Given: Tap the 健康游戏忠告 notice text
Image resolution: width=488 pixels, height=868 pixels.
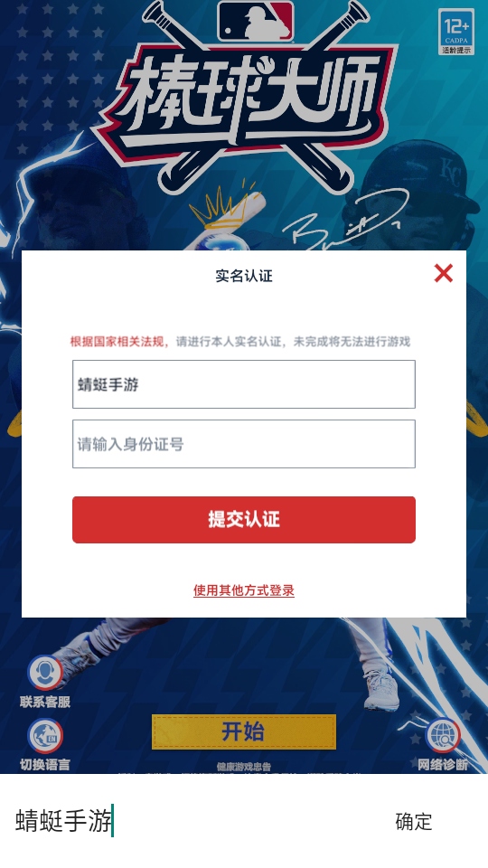Looking at the screenshot, I should click(x=244, y=767).
